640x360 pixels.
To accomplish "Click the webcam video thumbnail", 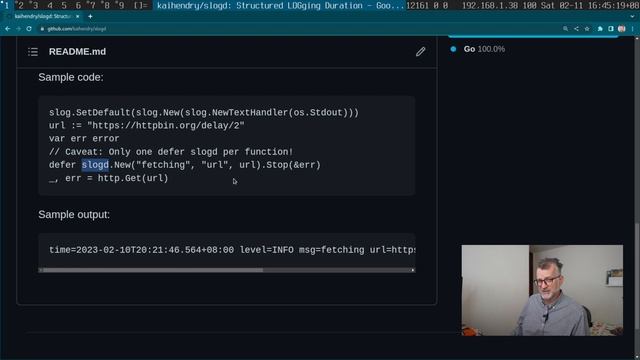I will tap(542, 290).
